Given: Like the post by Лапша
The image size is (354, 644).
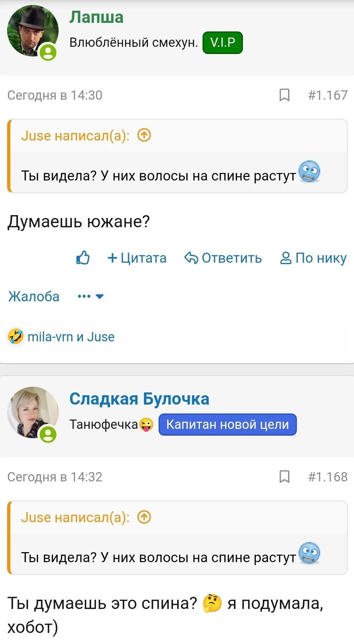Looking at the screenshot, I should tap(83, 258).
